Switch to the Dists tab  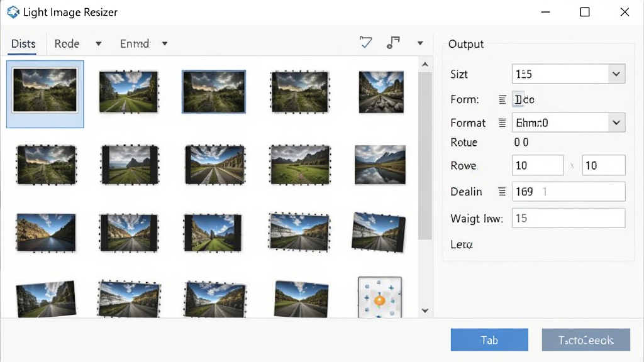[23, 43]
